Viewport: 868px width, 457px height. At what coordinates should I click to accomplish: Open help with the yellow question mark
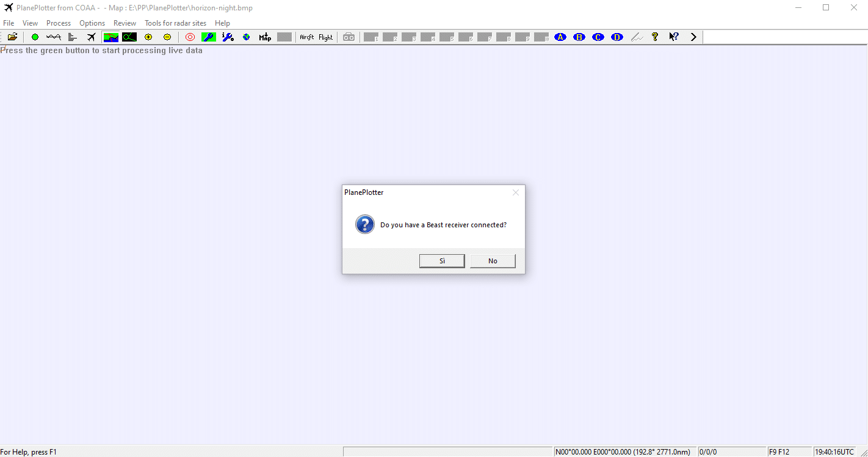coord(655,37)
